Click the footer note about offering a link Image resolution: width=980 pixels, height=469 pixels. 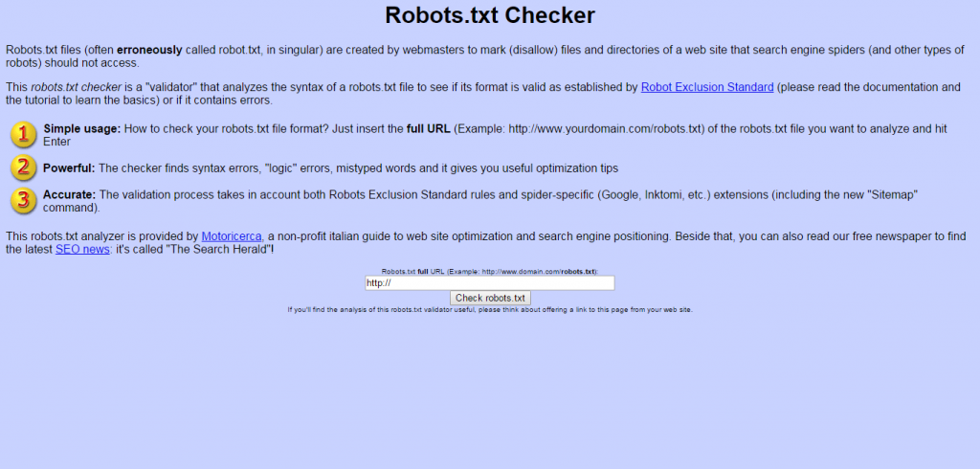pyautogui.click(x=489, y=310)
